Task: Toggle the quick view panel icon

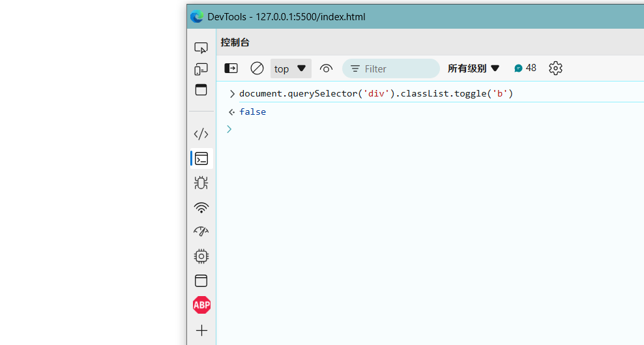Action: pyautogui.click(x=201, y=90)
